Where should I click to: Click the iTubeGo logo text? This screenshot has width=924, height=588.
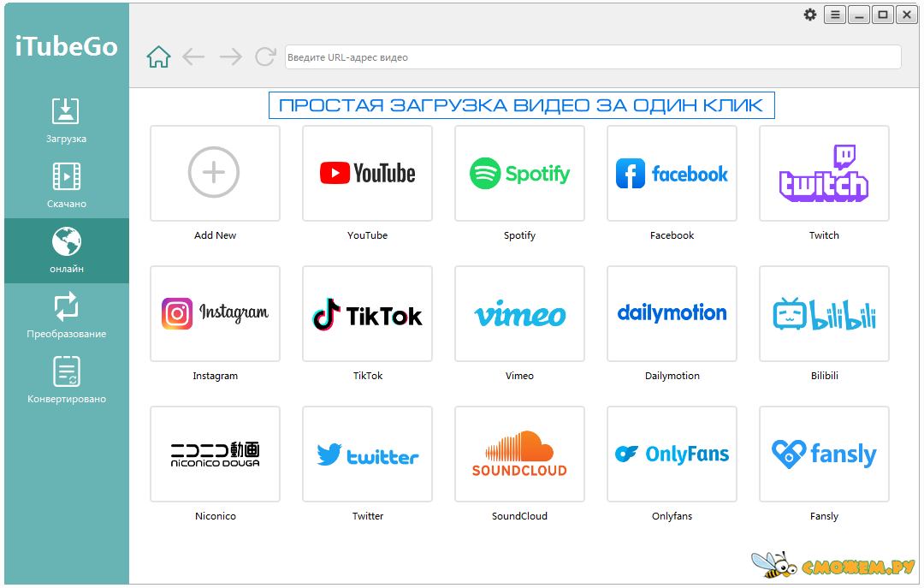point(66,46)
